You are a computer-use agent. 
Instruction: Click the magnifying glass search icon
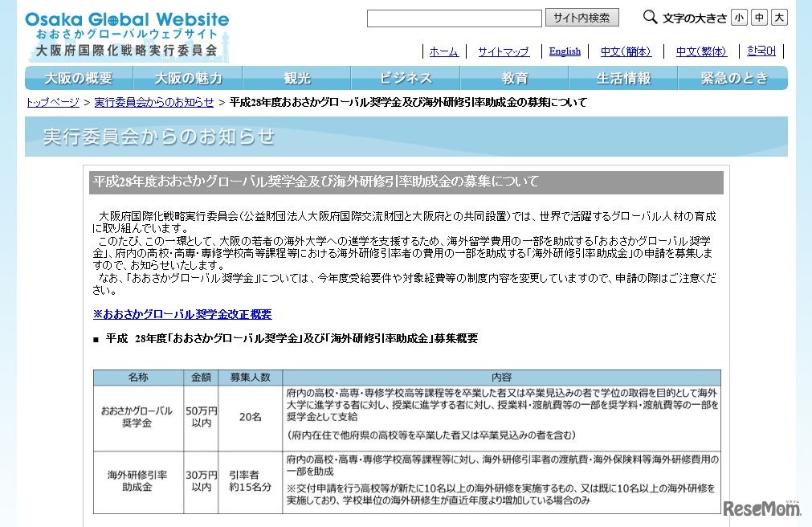point(649,16)
